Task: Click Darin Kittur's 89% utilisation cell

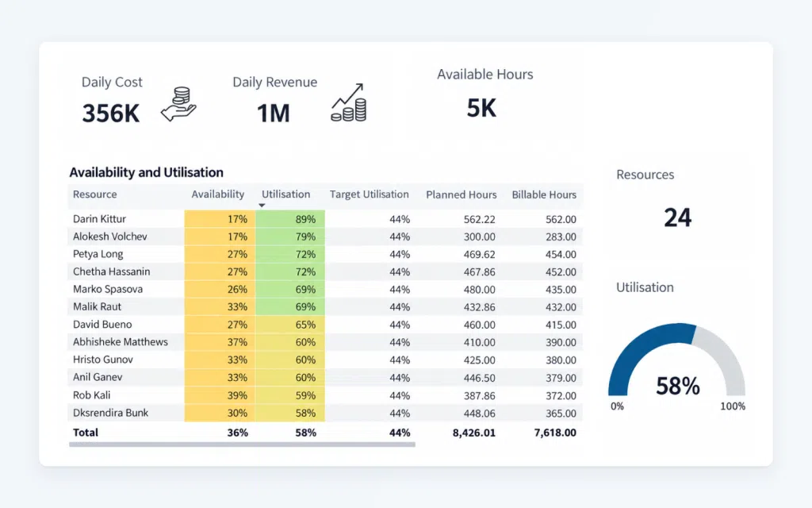Action: coord(290,219)
